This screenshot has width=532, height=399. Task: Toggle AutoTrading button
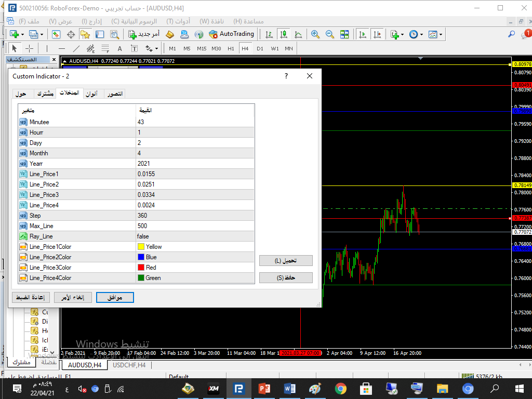(x=231, y=34)
